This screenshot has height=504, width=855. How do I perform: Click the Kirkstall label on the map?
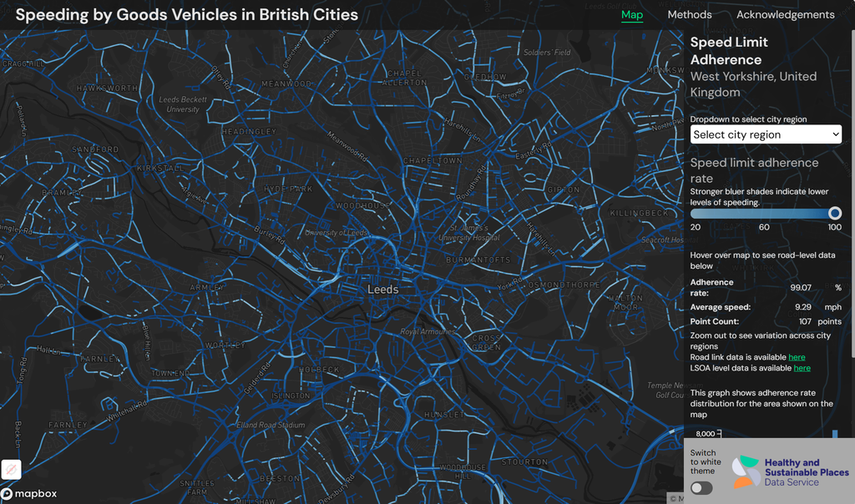[160, 169]
